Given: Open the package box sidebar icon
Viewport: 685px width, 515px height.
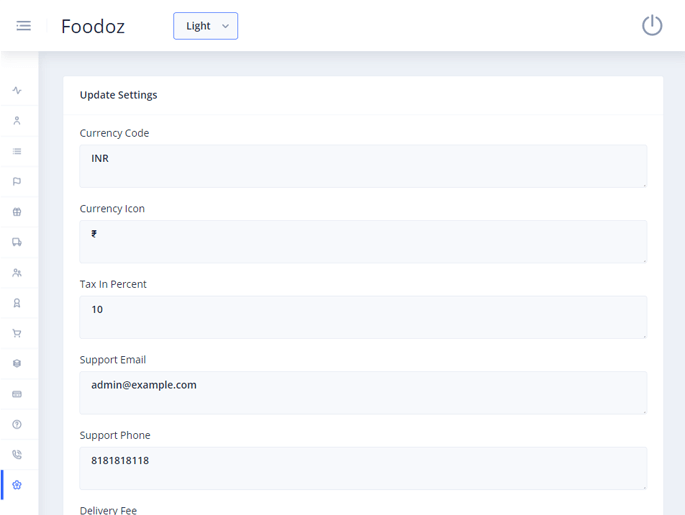Looking at the screenshot, I should tap(17, 363).
